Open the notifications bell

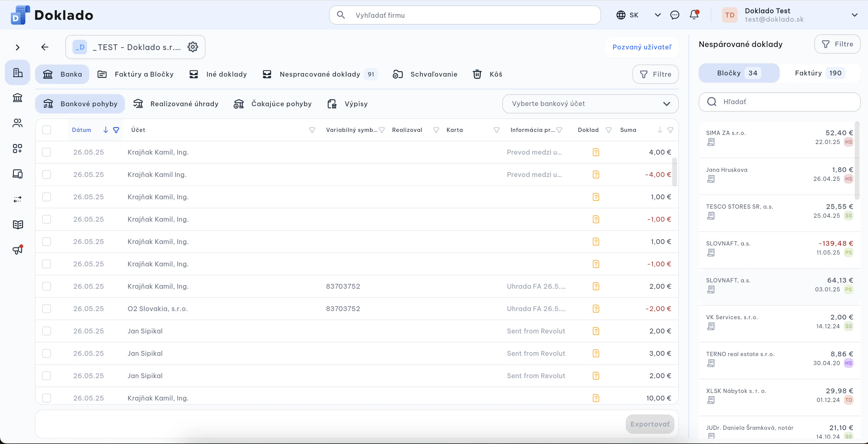694,14
